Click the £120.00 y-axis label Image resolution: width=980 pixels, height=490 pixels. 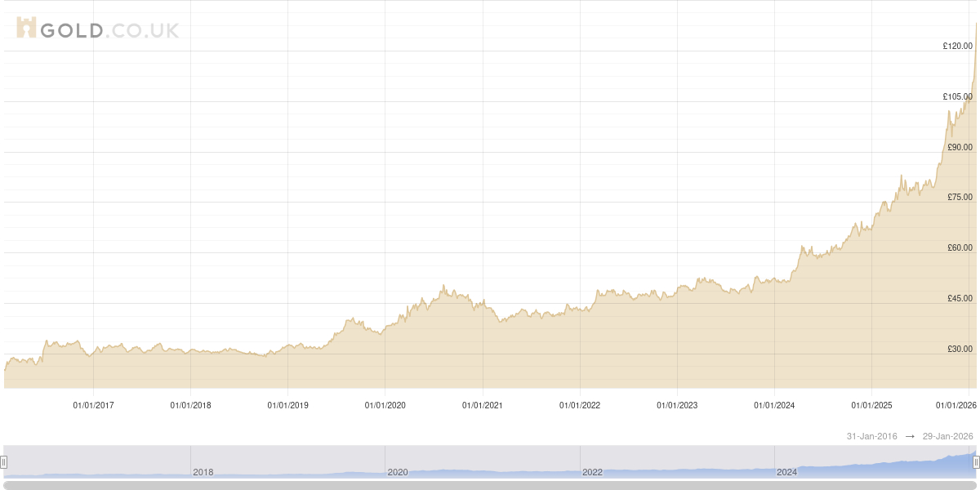pos(957,47)
